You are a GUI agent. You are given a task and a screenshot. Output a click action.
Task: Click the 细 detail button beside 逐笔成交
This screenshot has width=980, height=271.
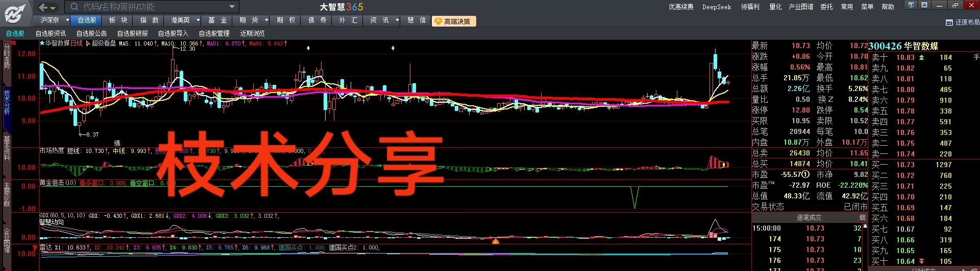862,217
